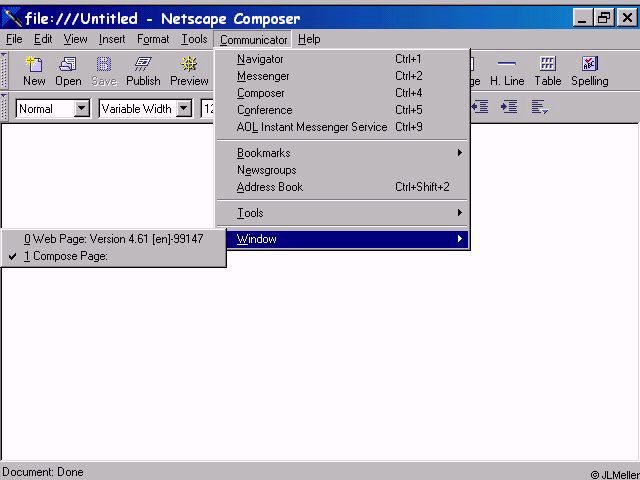Click the Save toolbar icon
Image resolution: width=640 pixels, height=480 pixels.
click(x=104, y=71)
